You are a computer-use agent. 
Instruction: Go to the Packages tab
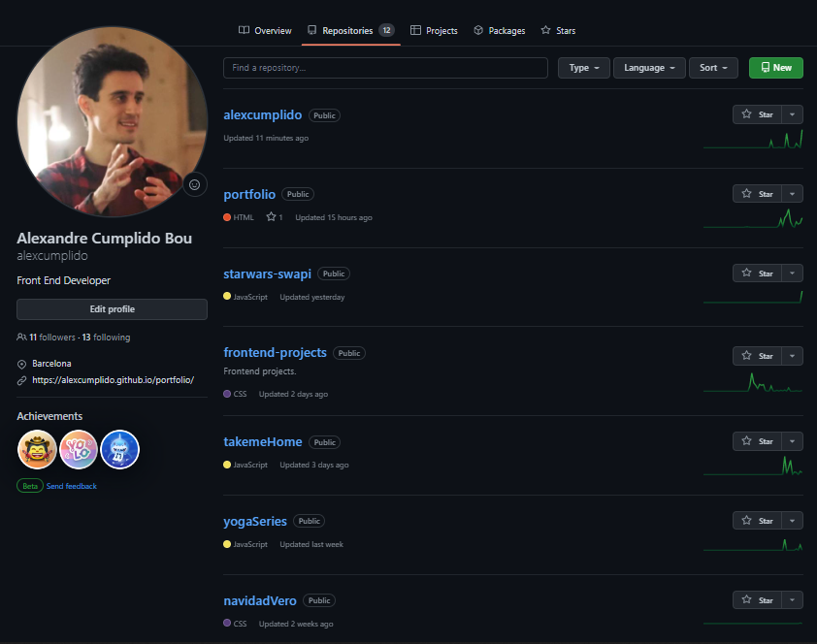click(x=499, y=31)
